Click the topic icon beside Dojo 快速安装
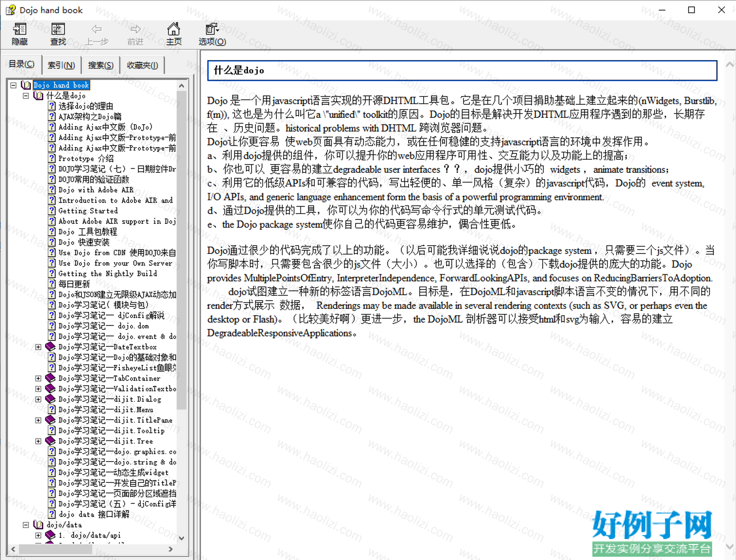736x560 pixels. pos(52,242)
